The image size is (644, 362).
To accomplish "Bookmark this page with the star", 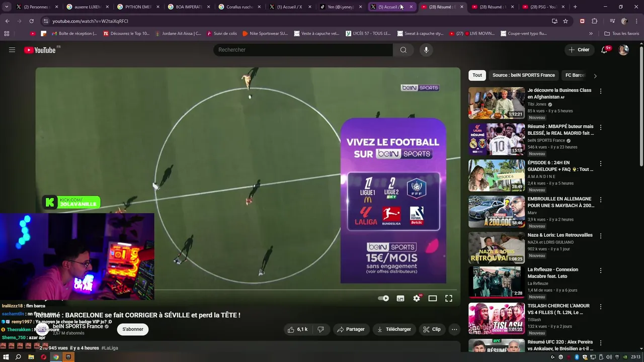I will coord(566,21).
